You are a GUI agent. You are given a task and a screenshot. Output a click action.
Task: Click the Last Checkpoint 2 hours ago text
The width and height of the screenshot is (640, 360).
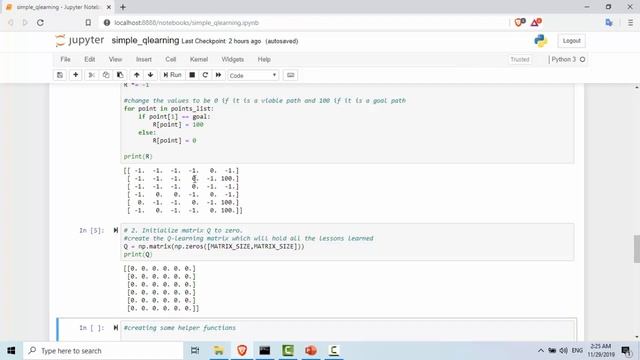[221, 41]
